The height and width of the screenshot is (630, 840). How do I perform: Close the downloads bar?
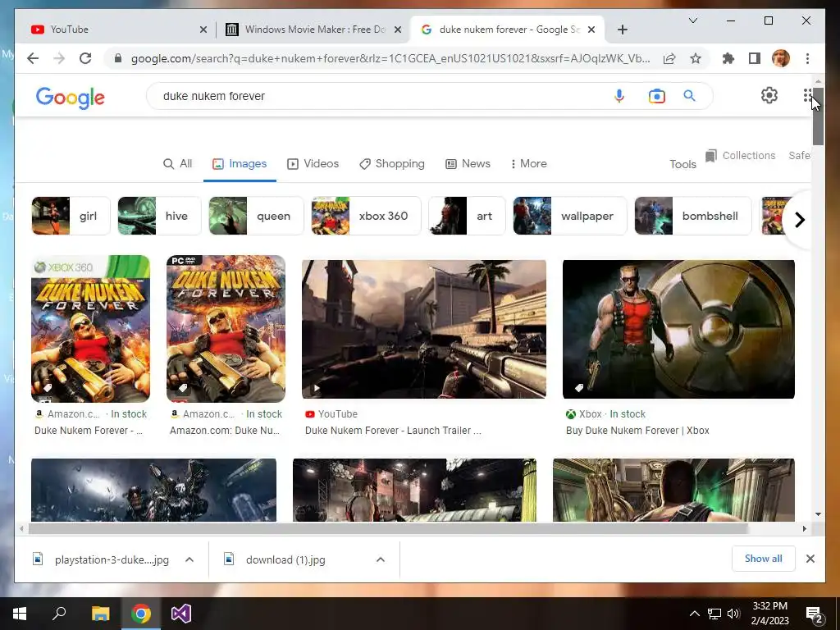click(810, 559)
